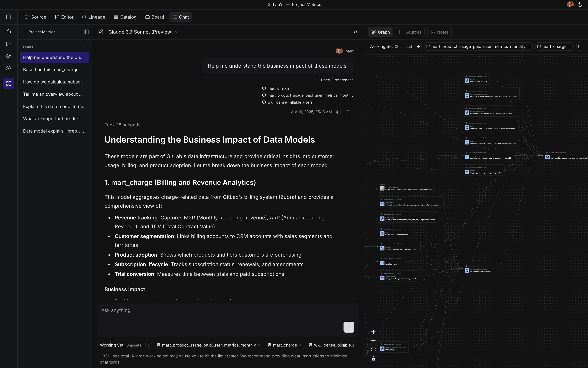Select gitlab_dotcom_subscription_add_on_purchases_snapshots graph node
The image size is (588, 368).
click(406, 187)
